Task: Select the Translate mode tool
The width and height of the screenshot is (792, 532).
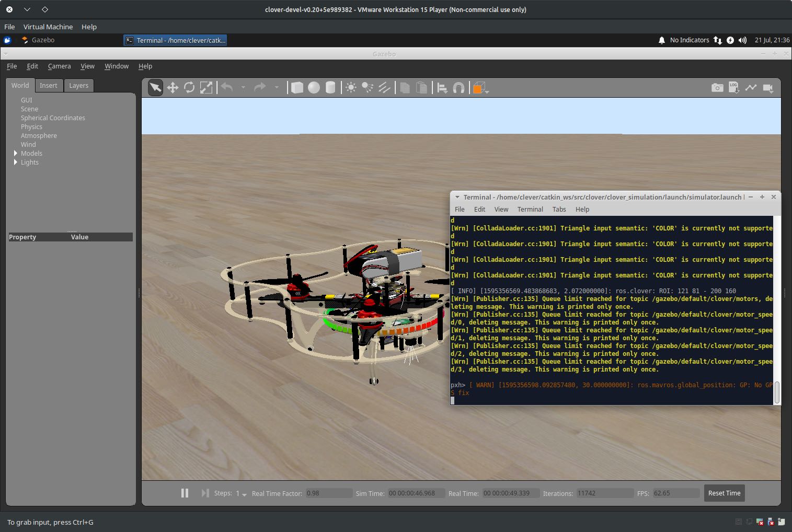Action: [x=173, y=87]
